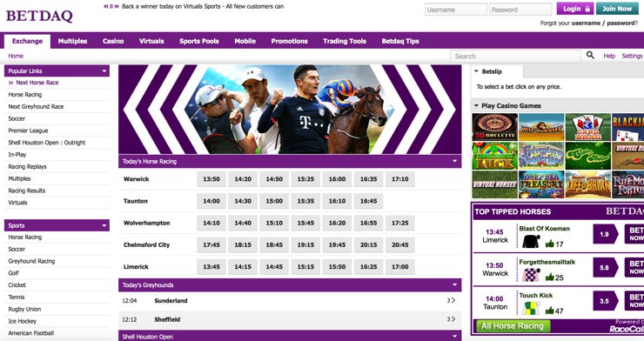Collapse the Popular Links panel
Screen dimensions: 644x341
click(x=104, y=71)
